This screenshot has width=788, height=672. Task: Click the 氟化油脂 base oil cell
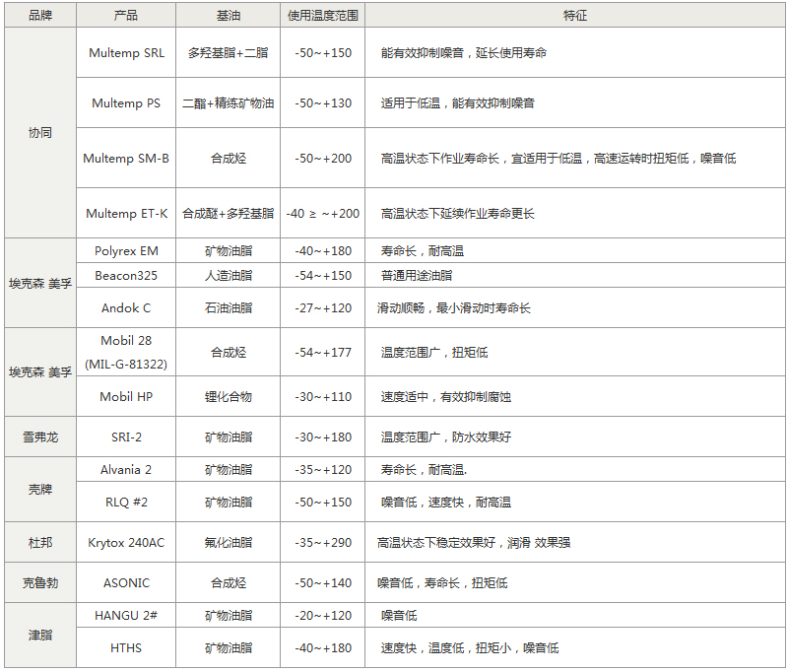click(229, 542)
